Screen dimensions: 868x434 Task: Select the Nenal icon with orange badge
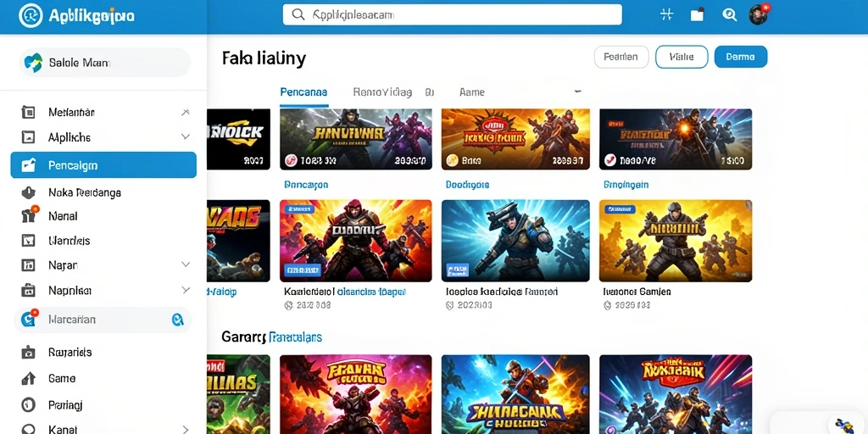(29, 215)
